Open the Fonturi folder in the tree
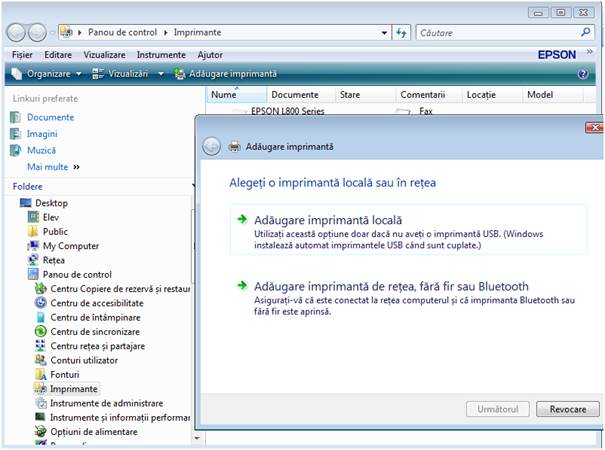This screenshot has height=450, width=605. (67, 374)
